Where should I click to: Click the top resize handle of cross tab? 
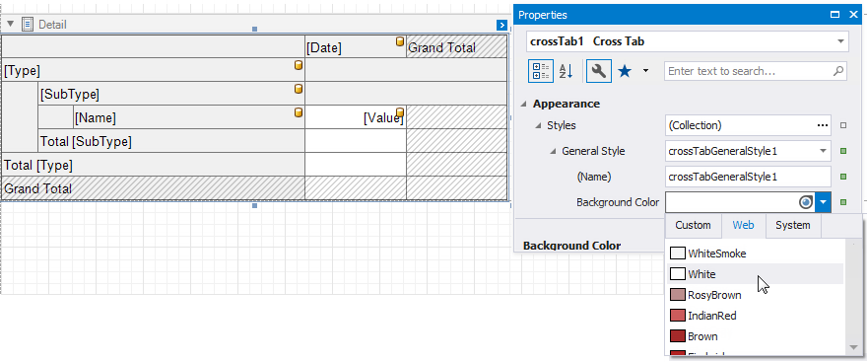[x=254, y=29]
